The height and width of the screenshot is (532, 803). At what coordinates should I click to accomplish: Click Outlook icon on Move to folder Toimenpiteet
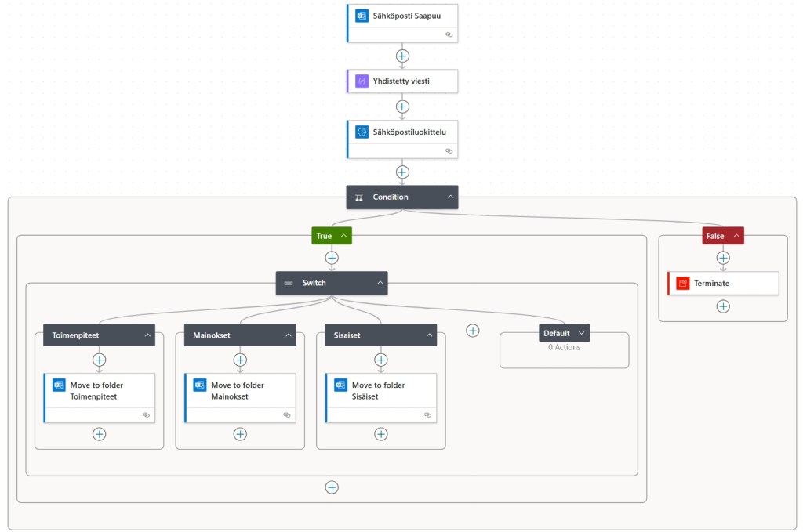point(58,385)
